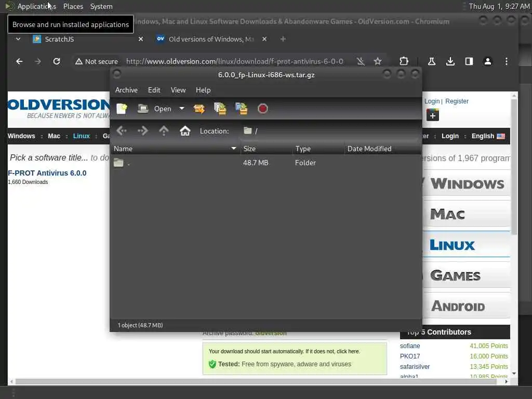This screenshot has width=532, height=399.
Task: Open the Places menu in top panel
Action: click(73, 6)
